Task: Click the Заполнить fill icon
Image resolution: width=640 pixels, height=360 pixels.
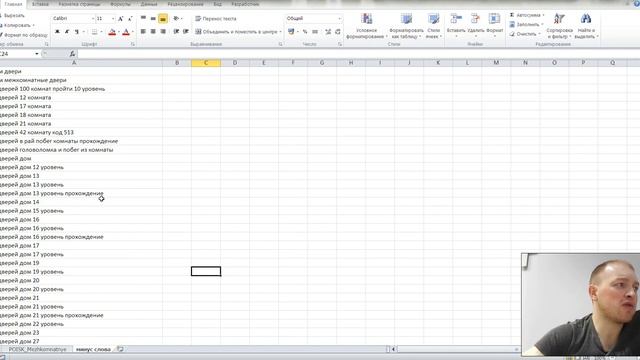Action: (x=512, y=24)
